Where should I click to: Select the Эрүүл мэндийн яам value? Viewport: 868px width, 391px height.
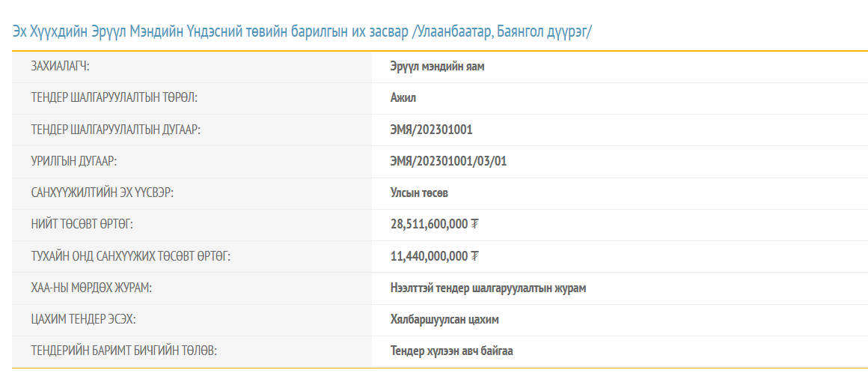[x=437, y=67]
